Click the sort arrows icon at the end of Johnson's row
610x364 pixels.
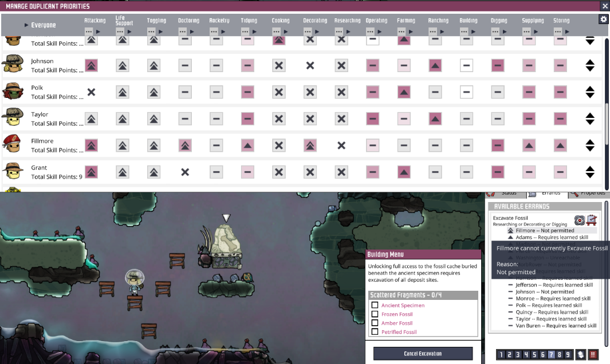pos(590,65)
